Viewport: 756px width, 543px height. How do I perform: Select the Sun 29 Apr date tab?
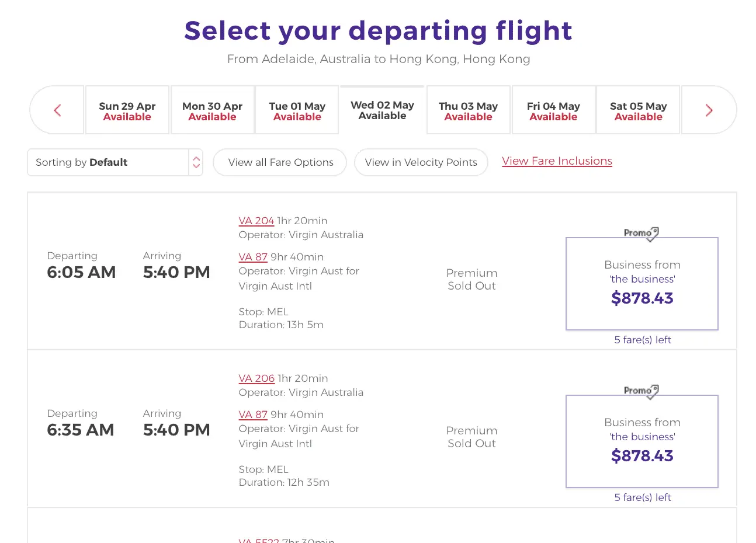click(127, 110)
